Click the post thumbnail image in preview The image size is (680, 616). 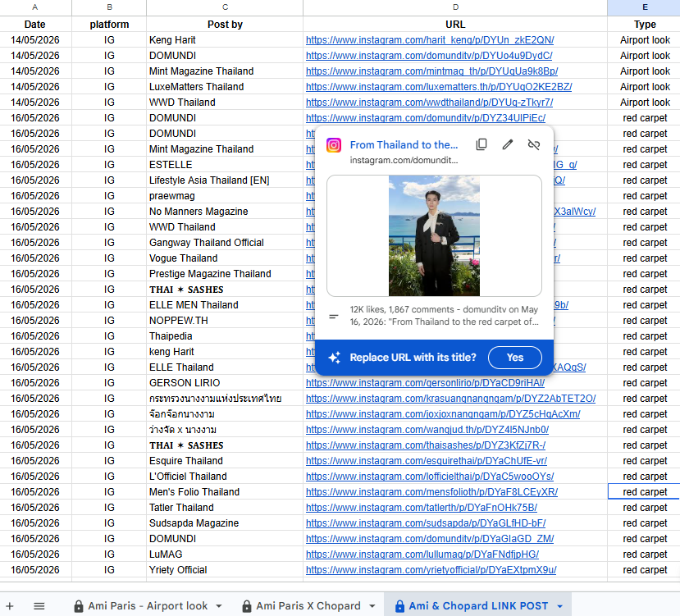(434, 235)
